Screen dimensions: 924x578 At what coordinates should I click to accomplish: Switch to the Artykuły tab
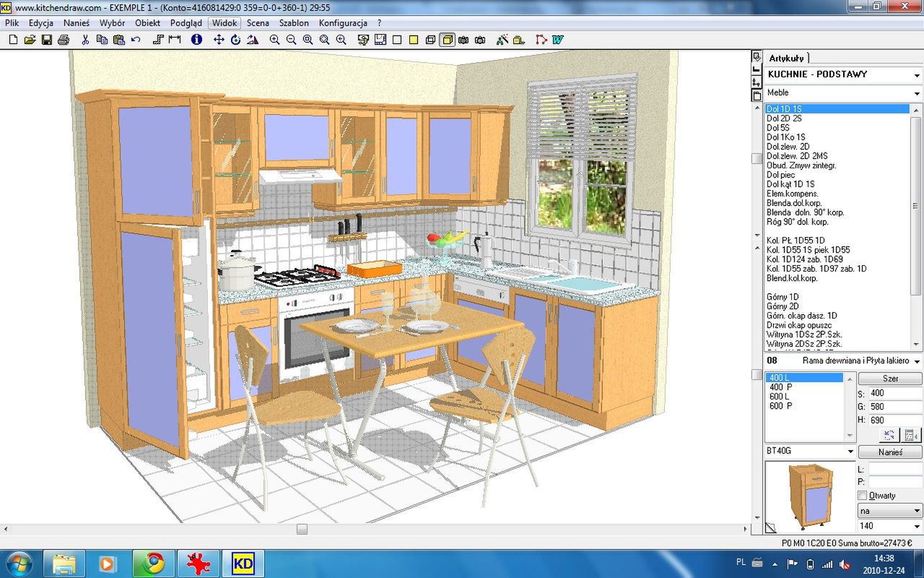pos(786,58)
